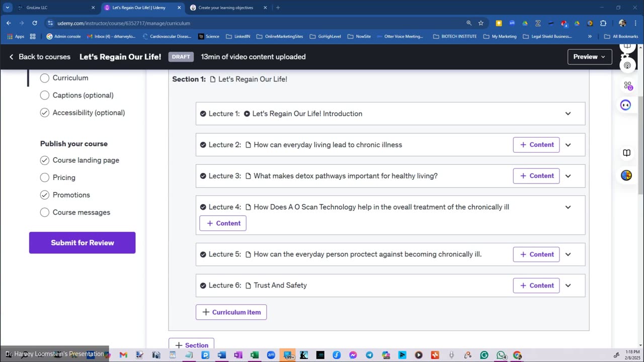Viewport: 644px width, 362px height.
Task: Click the Zoom search icon in address bar
Action: click(x=469, y=23)
